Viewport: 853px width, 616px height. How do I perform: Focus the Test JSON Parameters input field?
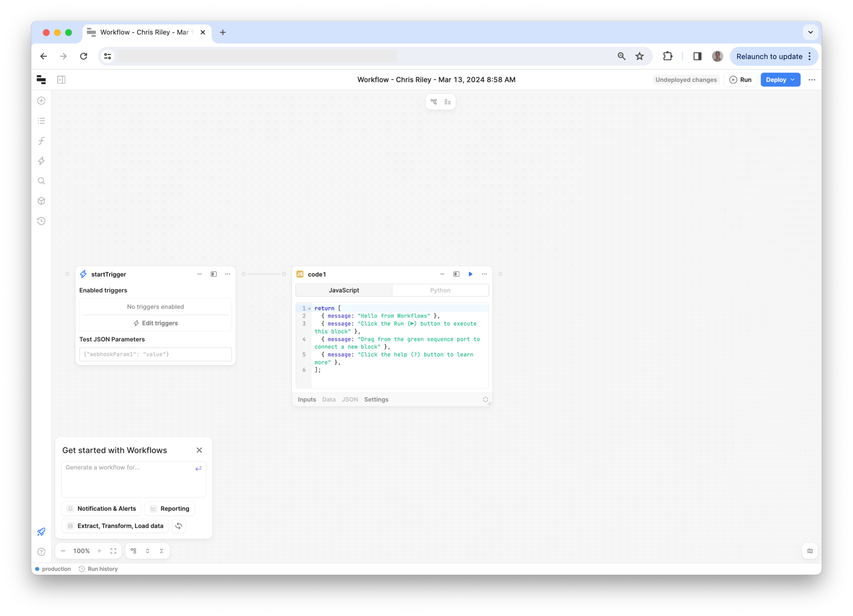(155, 354)
